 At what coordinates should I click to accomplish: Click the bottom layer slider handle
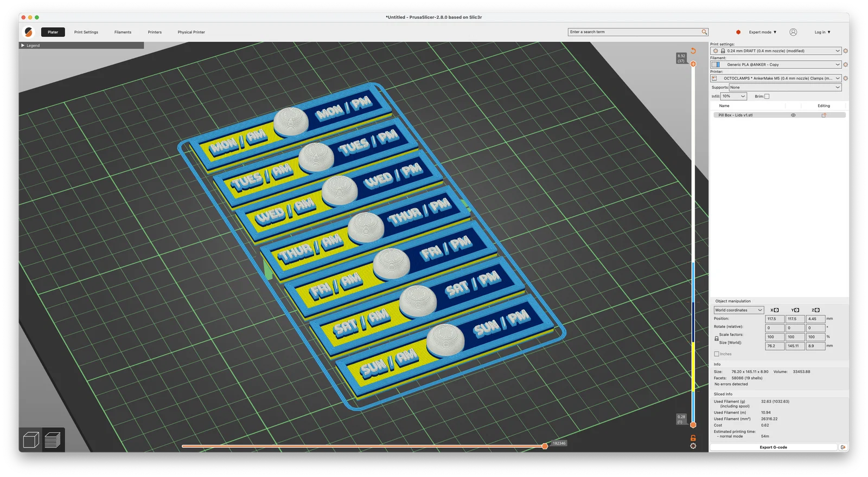(693, 425)
